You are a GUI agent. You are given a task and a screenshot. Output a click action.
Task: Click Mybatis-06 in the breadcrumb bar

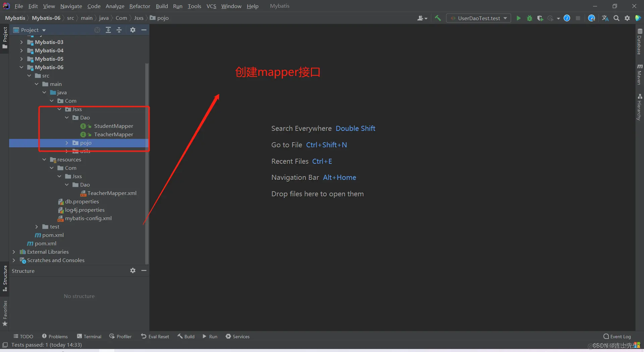(46, 18)
